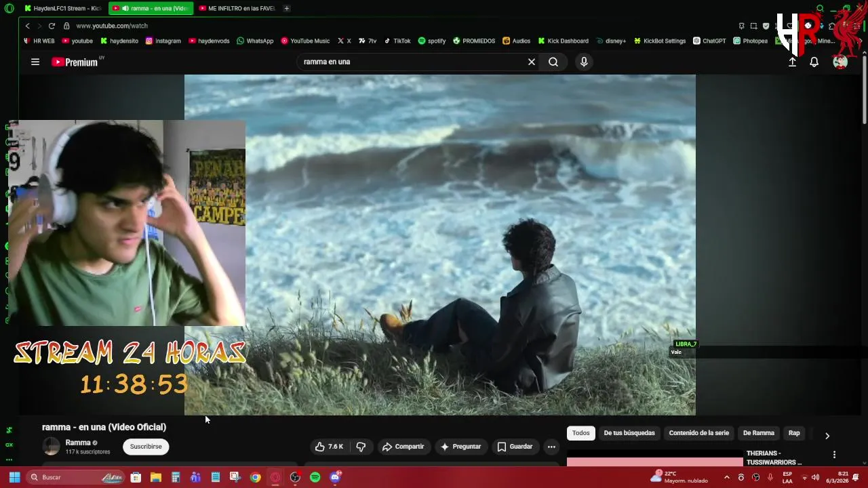Image resolution: width=868 pixels, height=488 pixels.
Task: Open Google Chrome from taskbar
Action: point(255,477)
